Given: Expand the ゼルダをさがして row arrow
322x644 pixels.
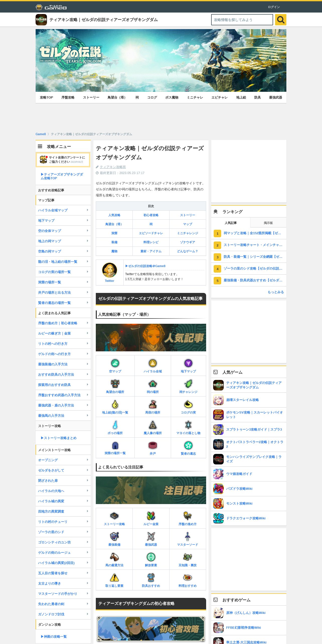Looking at the screenshot, I should coord(87,470).
